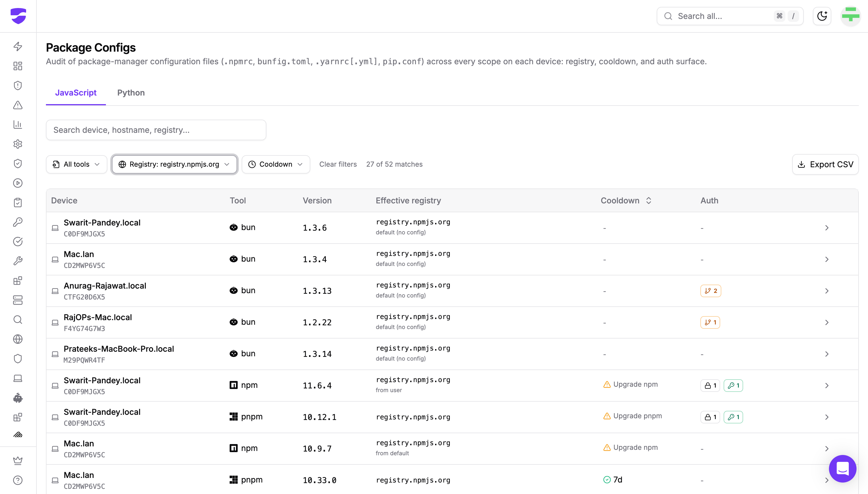Screen dimensions: 868x494
Task: Click the Upgrade npm warning for Mac.lan
Action: pyautogui.click(x=630, y=448)
